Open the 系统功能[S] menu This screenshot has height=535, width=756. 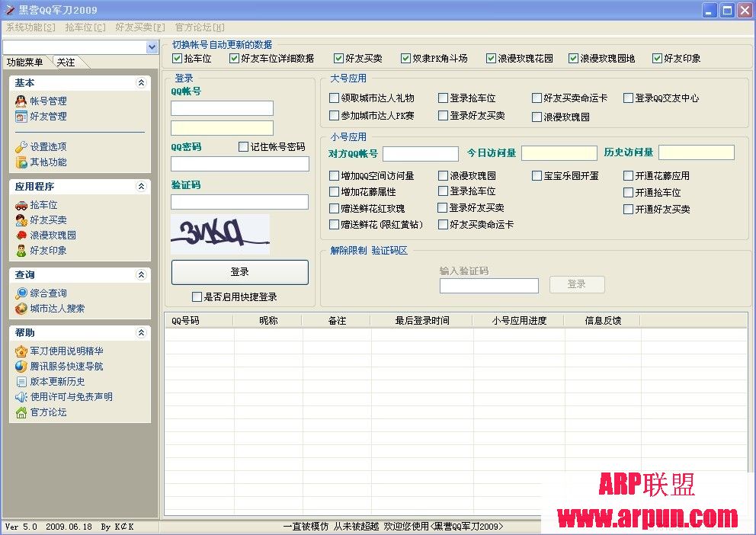30,27
